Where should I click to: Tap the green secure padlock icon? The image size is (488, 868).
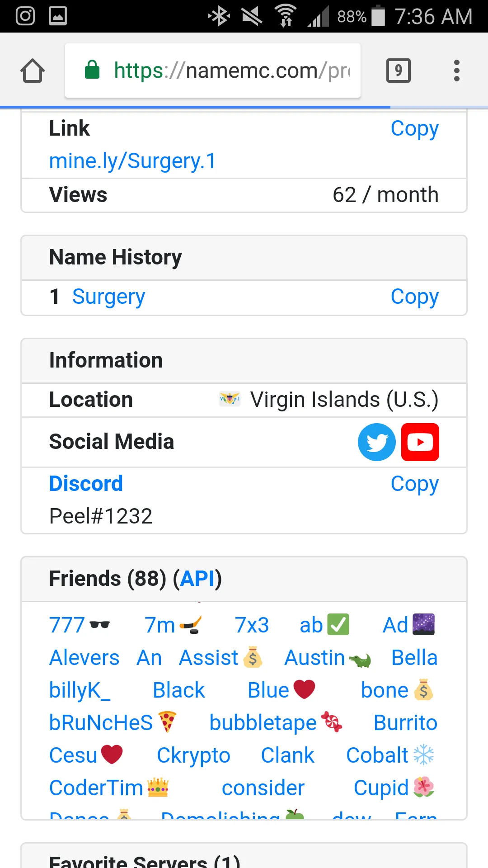pos(92,70)
